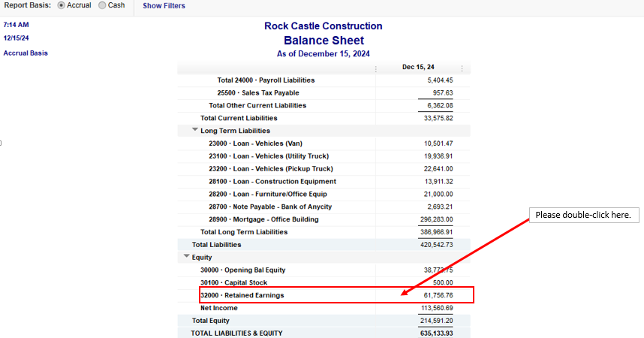The width and height of the screenshot is (644, 338).
Task: Select the 2,693.21 amount
Action: (440, 207)
